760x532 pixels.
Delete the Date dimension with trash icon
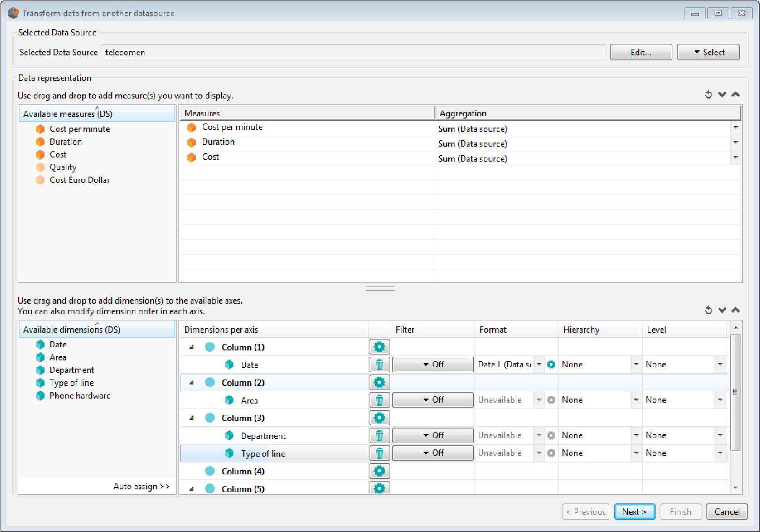pyautogui.click(x=379, y=365)
